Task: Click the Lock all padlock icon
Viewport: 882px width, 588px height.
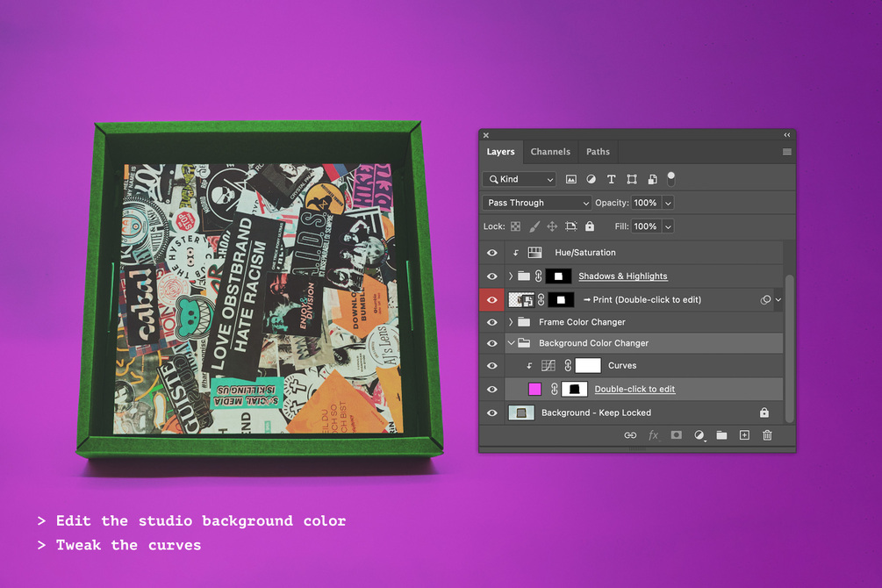Action: [x=590, y=226]
